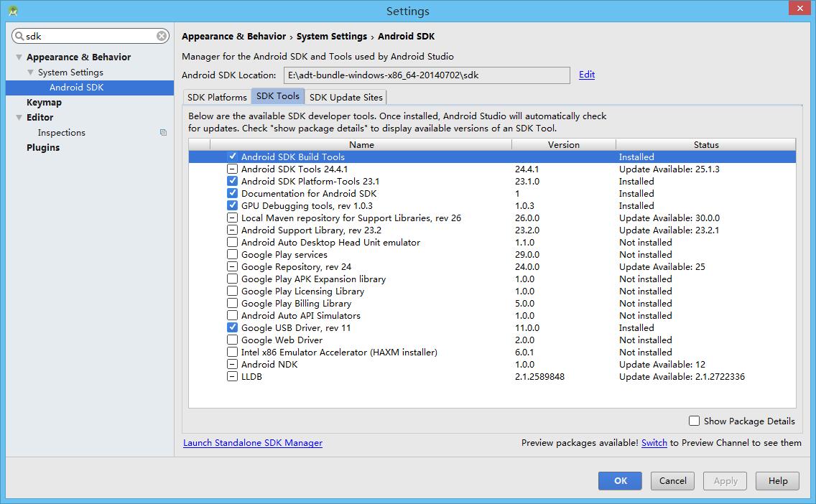Viewport: 816px width, 504px height.
Task: Toggle Google Repository rev 24 checkbox
Action: (x=232, y=267)
